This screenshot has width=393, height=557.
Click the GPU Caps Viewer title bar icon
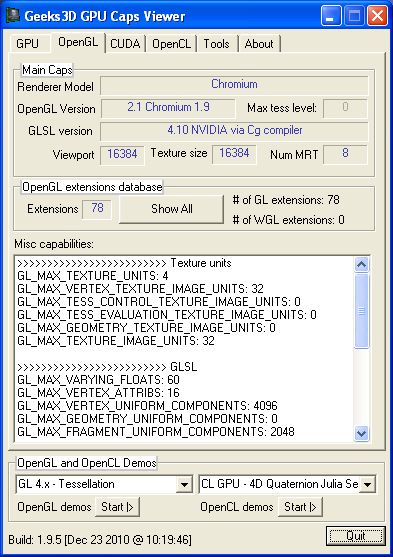tap(14, 16)
